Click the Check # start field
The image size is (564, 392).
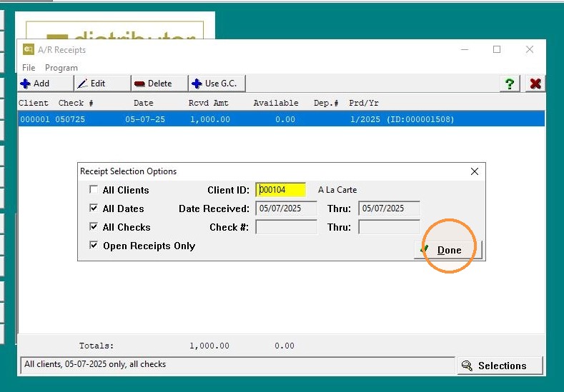(287, 227)
